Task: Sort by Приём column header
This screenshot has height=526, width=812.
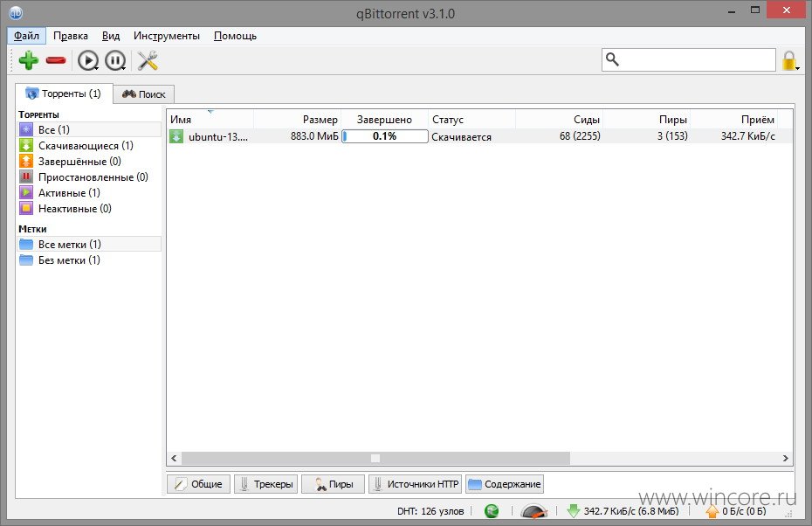Action: 733,119
